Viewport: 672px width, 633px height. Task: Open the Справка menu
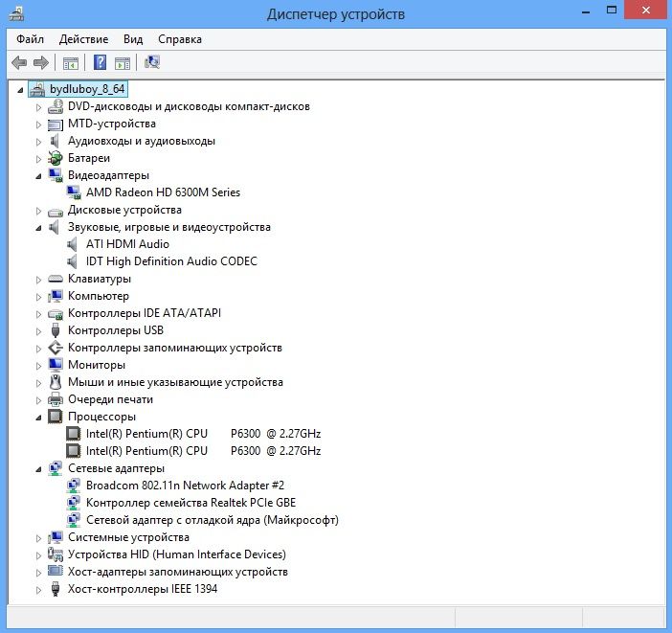(180, 39)
